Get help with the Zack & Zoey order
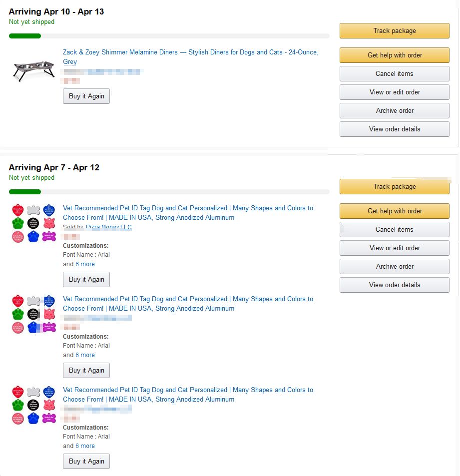Screen dimensions: 460x476 (x=395, y=55)
